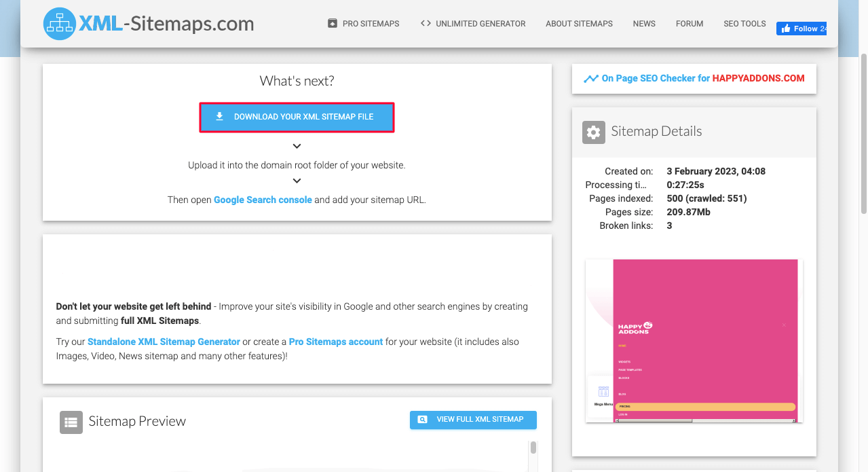Click the code brackets icon beside Unlimited Generator
Viewport: 868px width, 472px height.
coord(426,23)
